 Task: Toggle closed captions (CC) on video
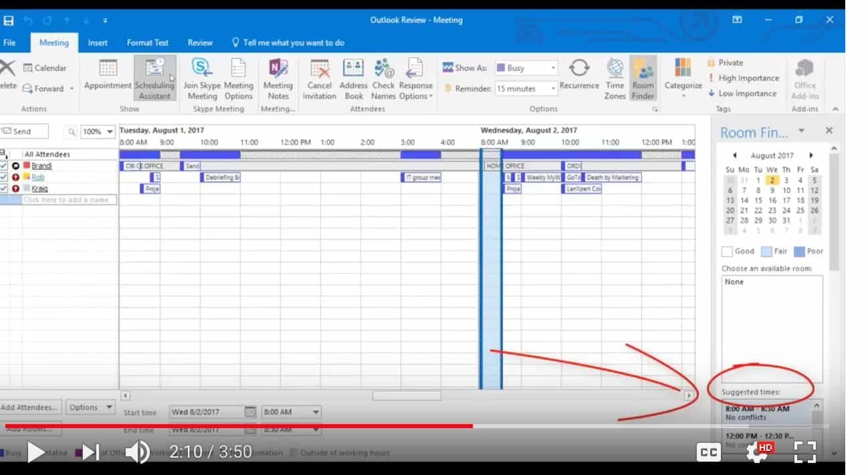(708, 453)
